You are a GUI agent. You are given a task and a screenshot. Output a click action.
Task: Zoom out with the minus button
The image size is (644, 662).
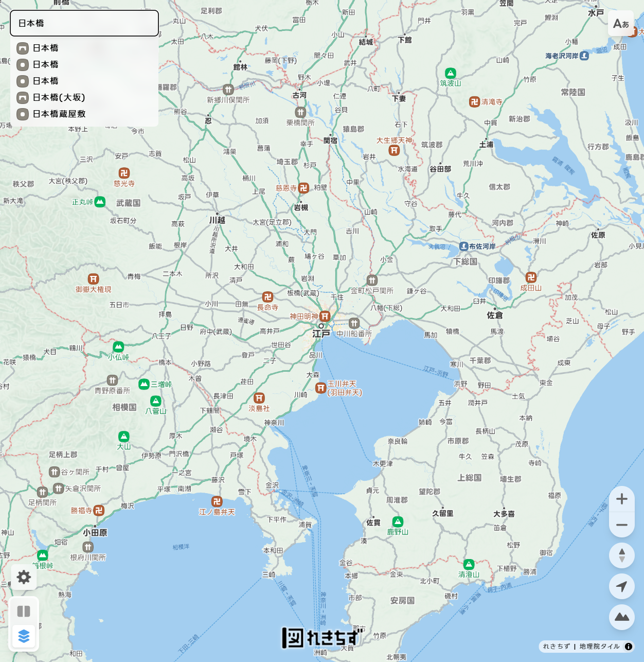pyautogui.click(x=621, y=525)
